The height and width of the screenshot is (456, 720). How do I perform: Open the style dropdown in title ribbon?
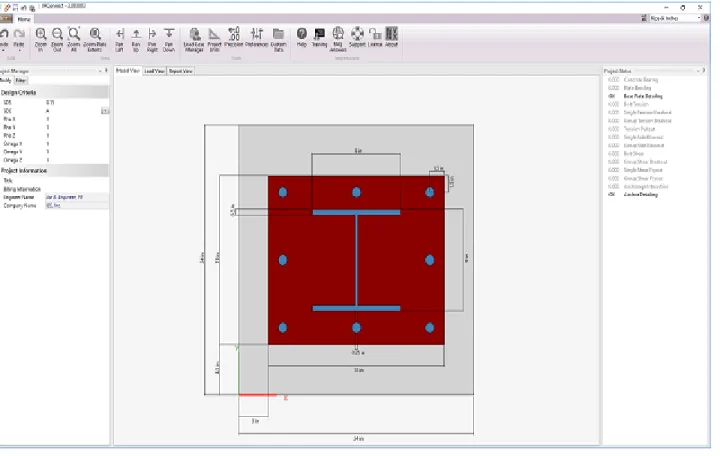(x=675, y=18)
